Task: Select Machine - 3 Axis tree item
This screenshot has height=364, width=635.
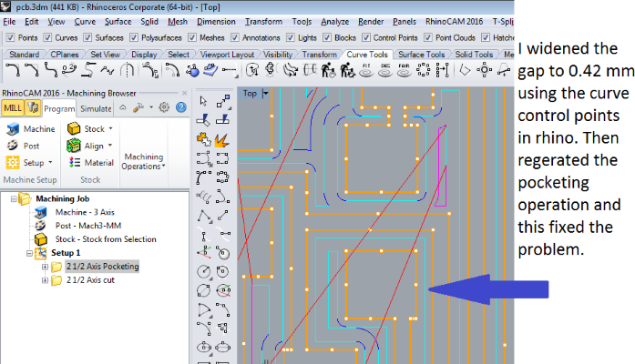Action: coord(85,212)
